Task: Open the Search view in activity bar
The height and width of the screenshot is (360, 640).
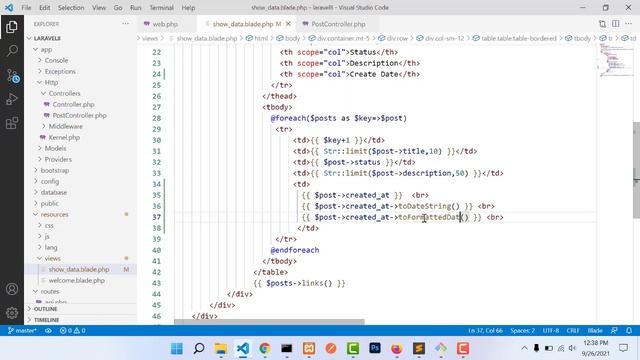Action: point(12,51)
